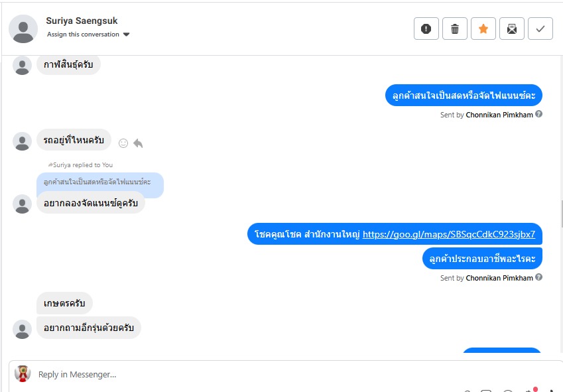Mark conversation as spam with exclamation icon
This screenshot has width=563, height=392.
tap(426, 29)
